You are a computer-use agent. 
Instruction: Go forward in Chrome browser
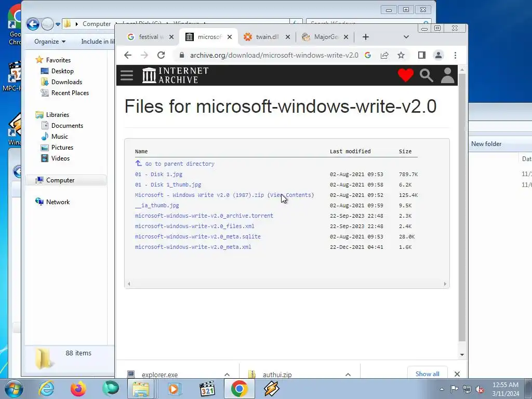click(x=144, y=55)
